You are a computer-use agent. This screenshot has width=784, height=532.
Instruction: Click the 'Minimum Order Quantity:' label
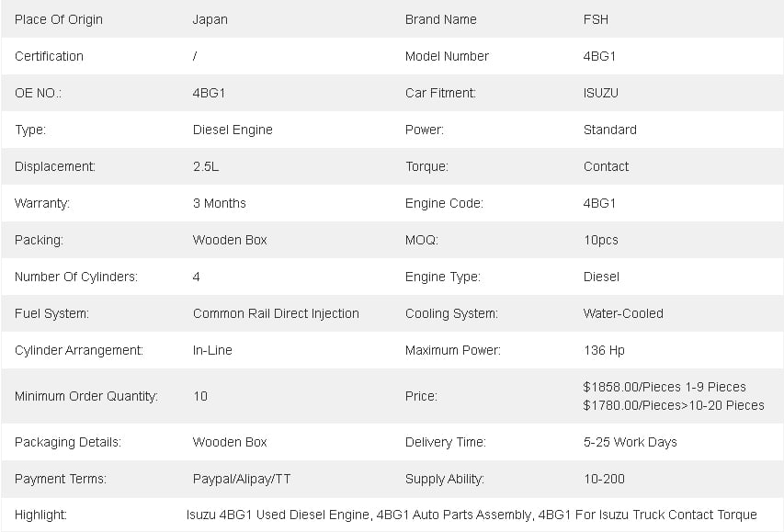pyautogui.click(x=86, y=397)
